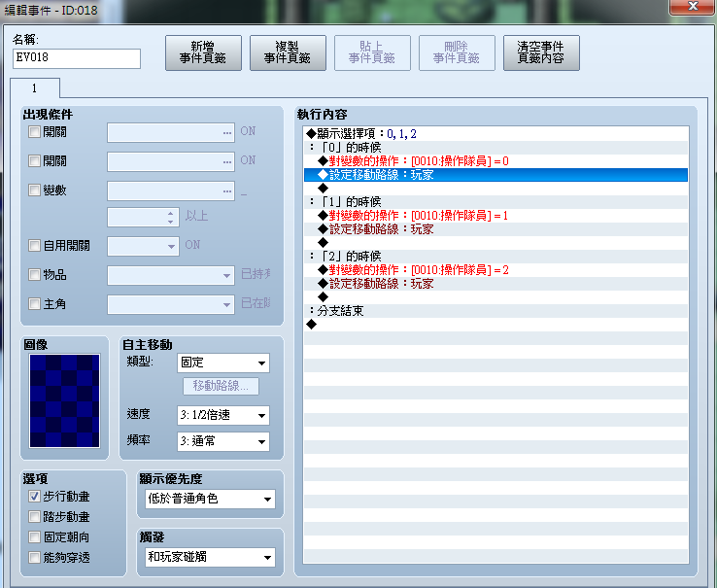Enable the 變數 condition checkbox
The image size is (717, 588).
click(x=34, y=190)
